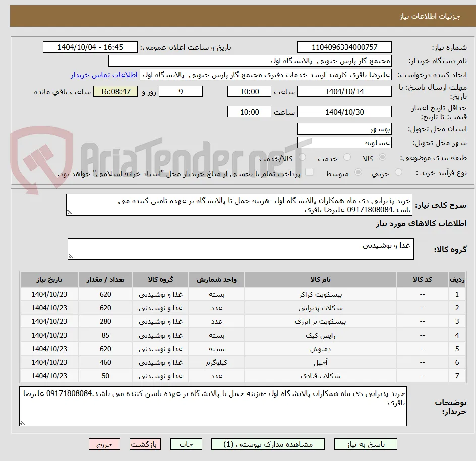Select the شکلات قنادی item name cell
The height and width of the screenshot is (461, 476).
click(320, 376)
